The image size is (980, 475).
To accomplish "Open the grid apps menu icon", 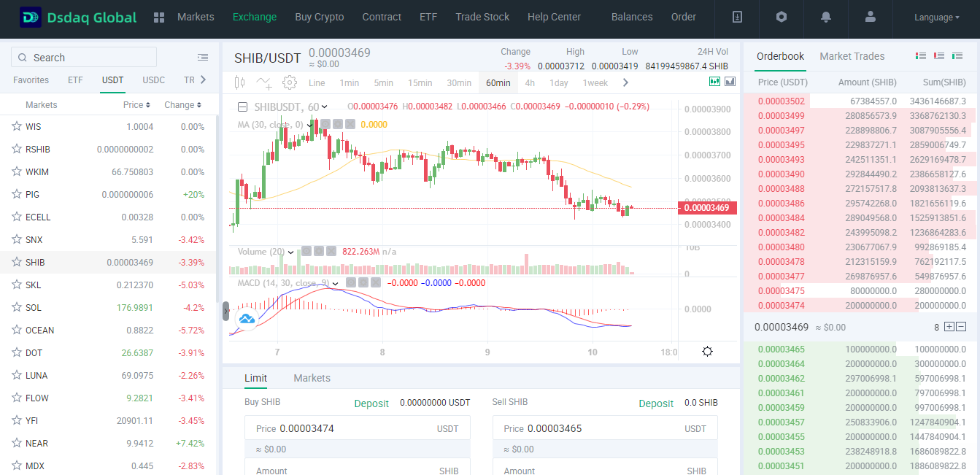I will click(x=159, y=18).
